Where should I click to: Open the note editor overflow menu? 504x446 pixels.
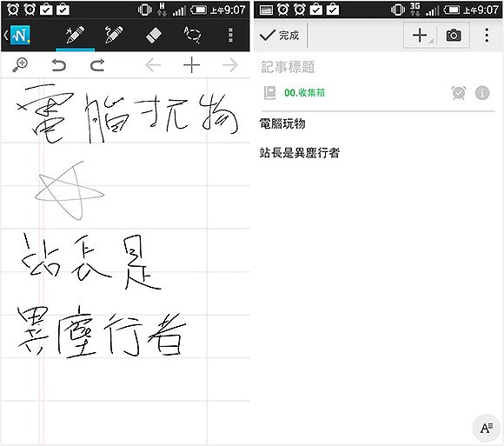[x=487, y=35]
